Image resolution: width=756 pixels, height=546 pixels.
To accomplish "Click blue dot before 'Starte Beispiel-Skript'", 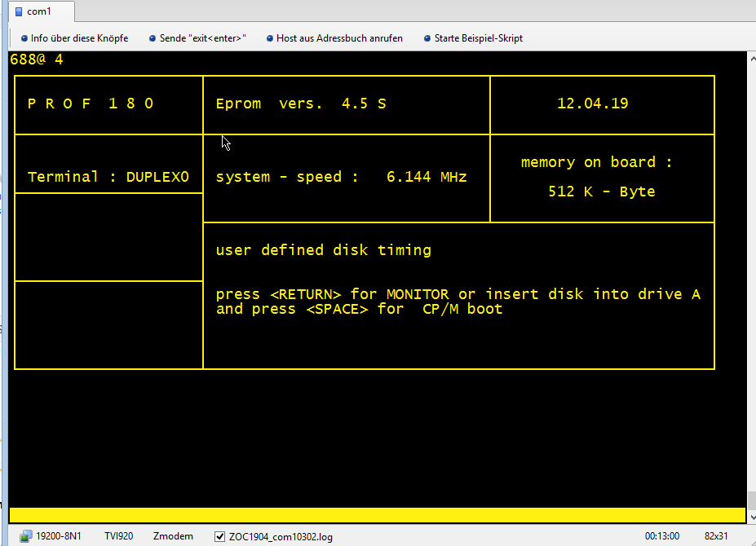I will coord(427,38).
